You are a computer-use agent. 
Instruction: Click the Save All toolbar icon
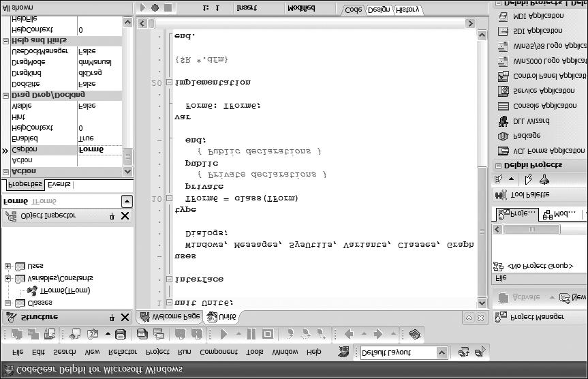coord(142,333)
